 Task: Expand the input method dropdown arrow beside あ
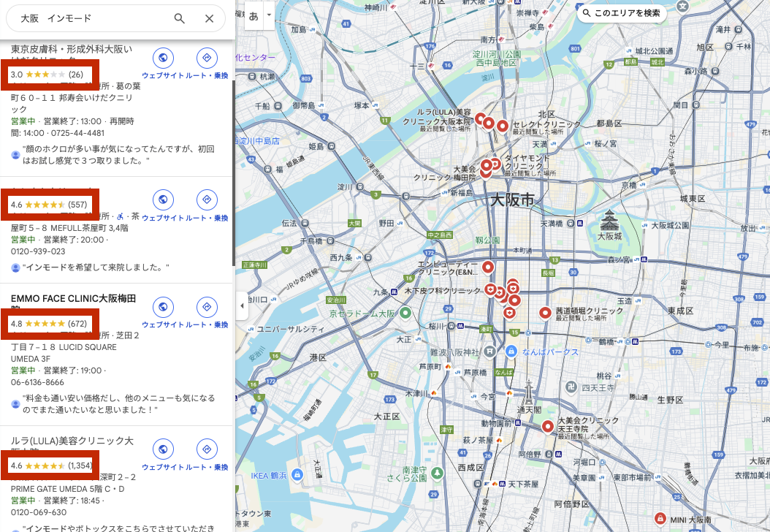(x=269, y=15)
